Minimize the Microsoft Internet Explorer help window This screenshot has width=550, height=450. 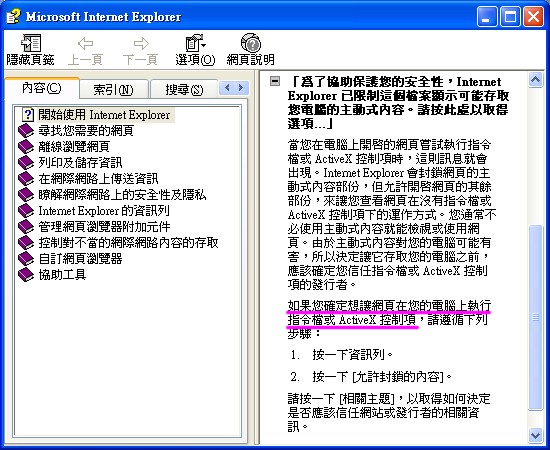pyautogui.click(x=487, y=16)
